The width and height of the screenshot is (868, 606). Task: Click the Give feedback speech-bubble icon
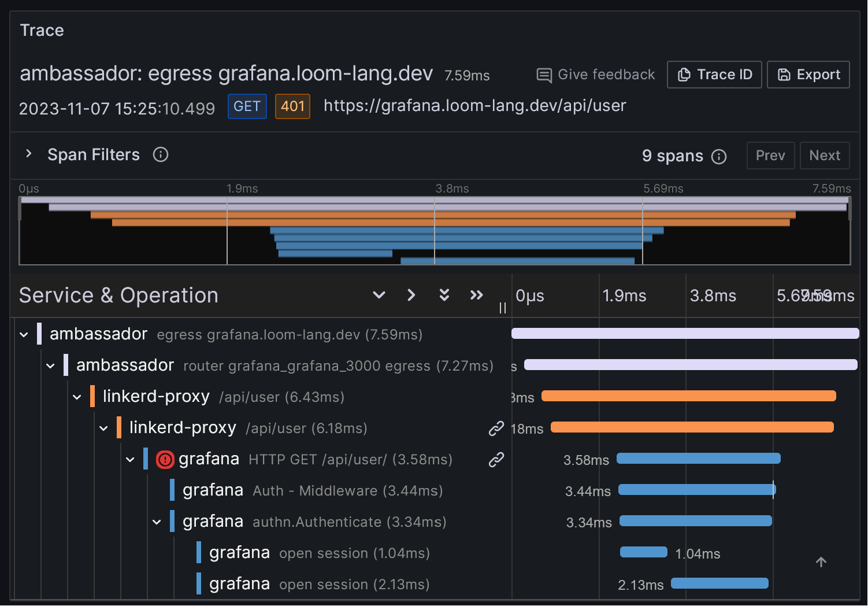543,75
